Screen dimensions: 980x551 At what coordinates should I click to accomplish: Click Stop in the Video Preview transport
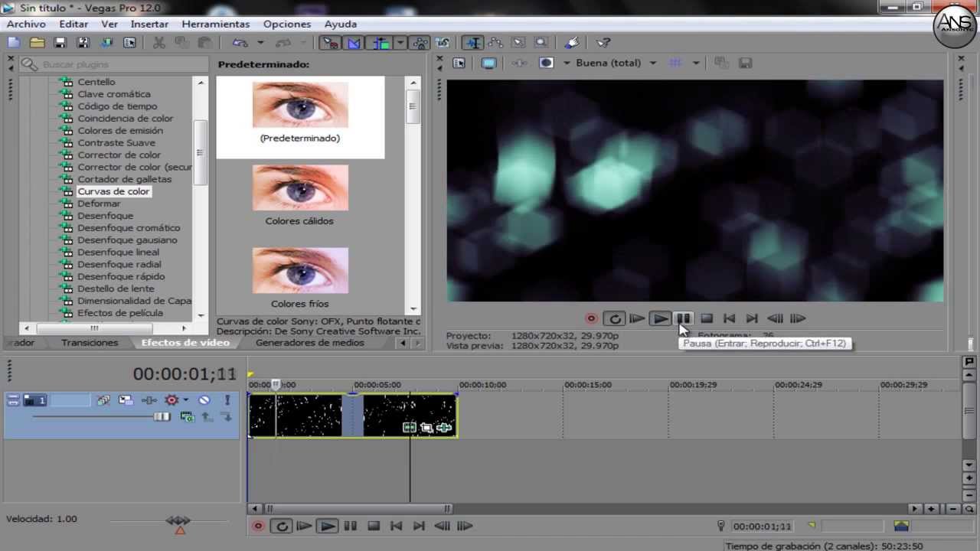[x=707, y=318]
